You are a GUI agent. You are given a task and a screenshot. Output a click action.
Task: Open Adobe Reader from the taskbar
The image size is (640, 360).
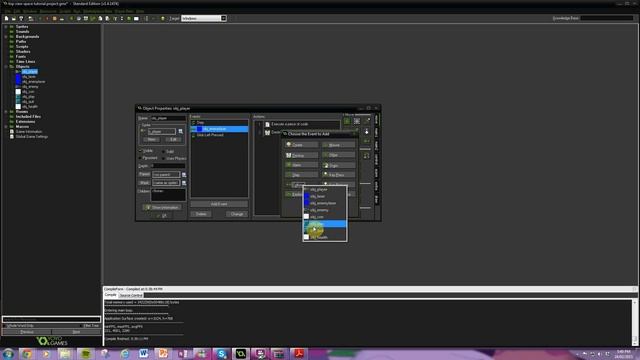tap(299, 353)
